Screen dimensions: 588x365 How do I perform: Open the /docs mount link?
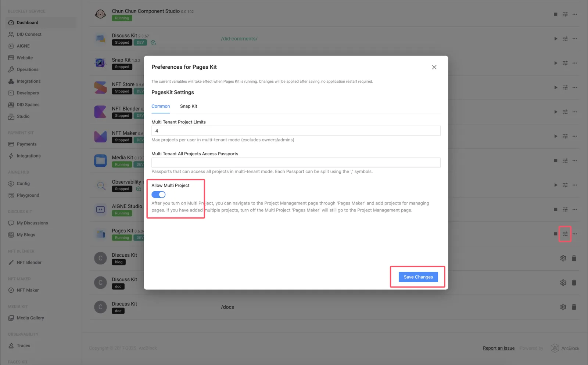tap(227, 307)
